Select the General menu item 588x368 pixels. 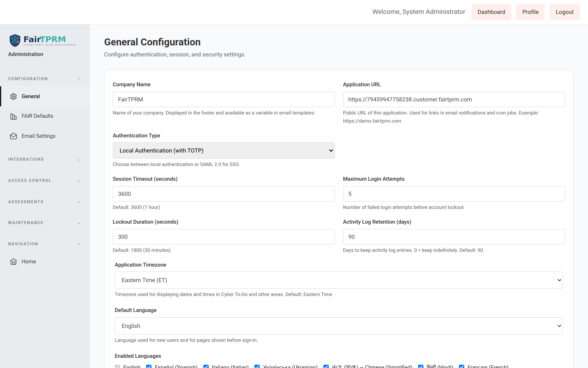coord(45,96)
